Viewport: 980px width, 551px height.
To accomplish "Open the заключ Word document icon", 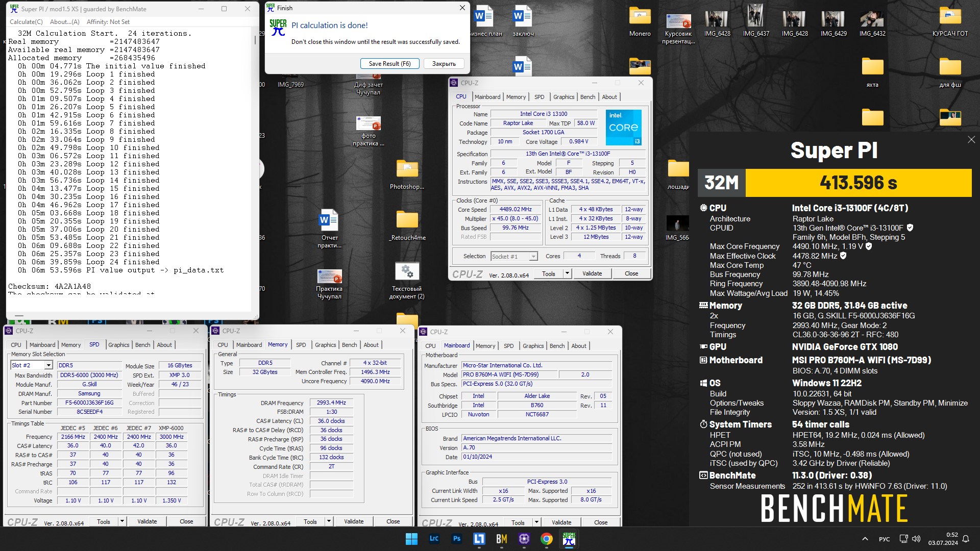I will tap(523, 21).
